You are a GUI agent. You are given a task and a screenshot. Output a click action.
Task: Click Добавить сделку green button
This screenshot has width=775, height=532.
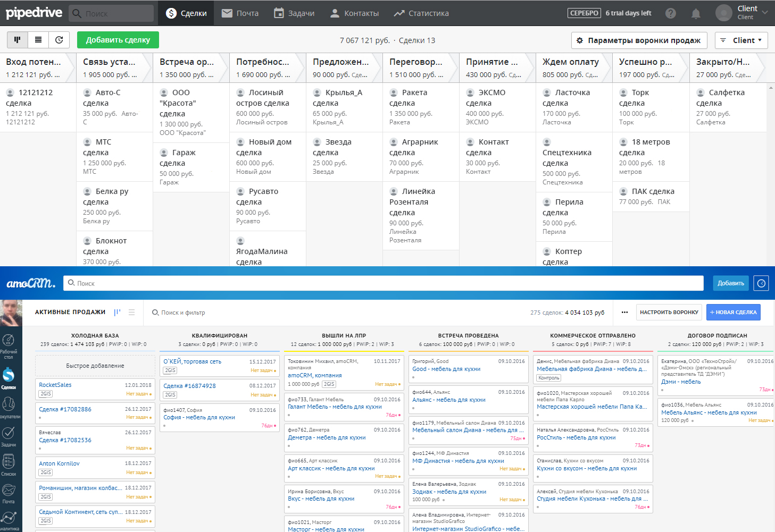coord(118,40)
